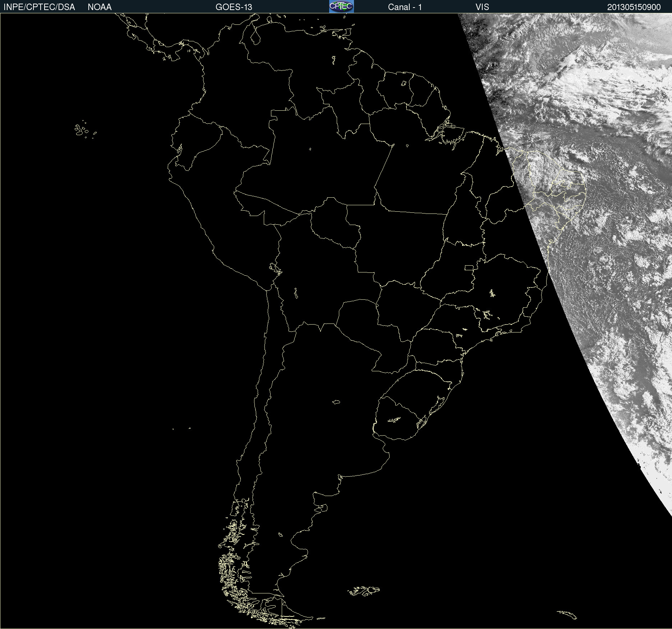The height and width of the screenshot is (629, 672).
Task: Click the VIS label in header
Action: pyautogui.click(x=482, y=7)
